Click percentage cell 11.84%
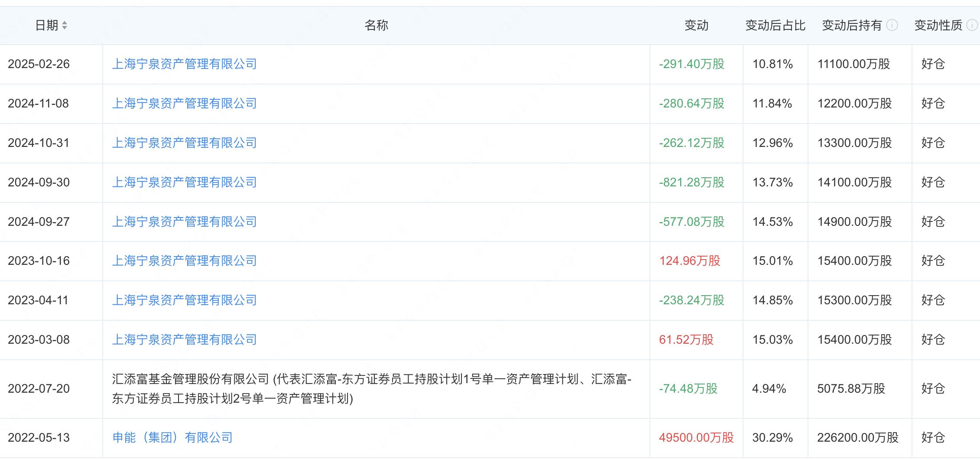The width and height of the screenshot is (980, 459). (772, 104)
